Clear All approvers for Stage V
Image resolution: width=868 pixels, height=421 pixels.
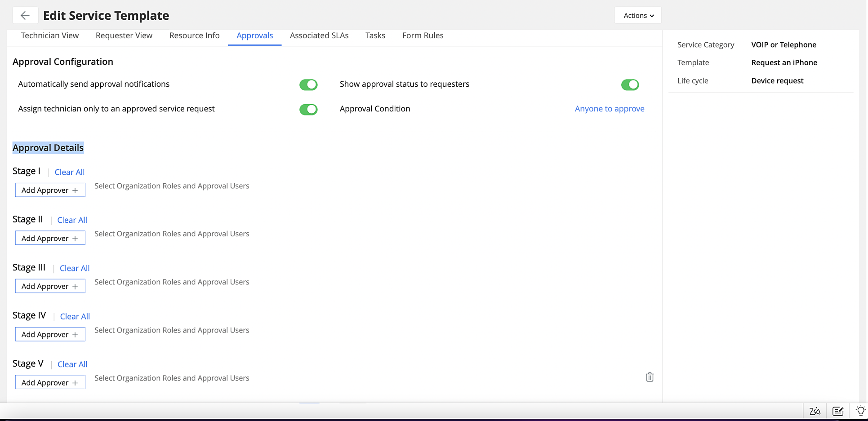pyautogui.click(x=72, y=364)
